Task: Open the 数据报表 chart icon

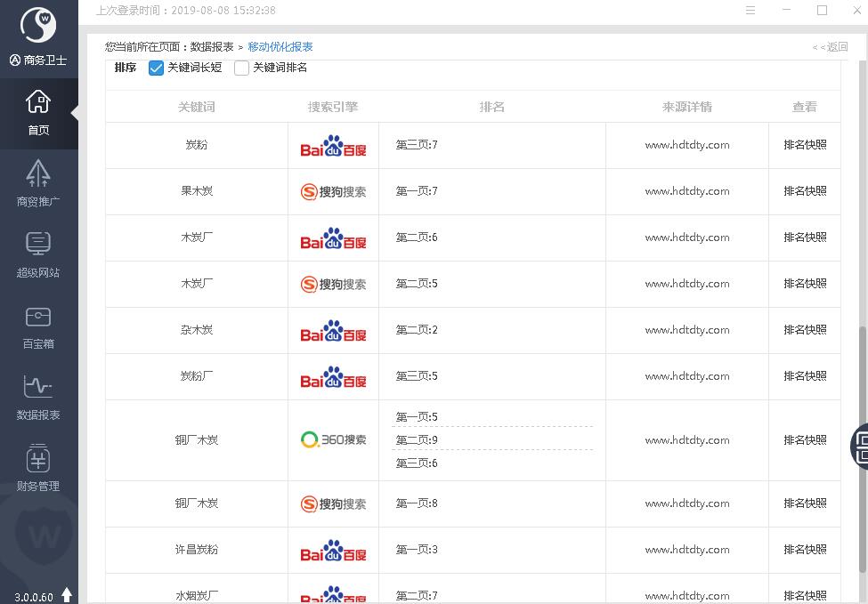Action: coord(38,387)
